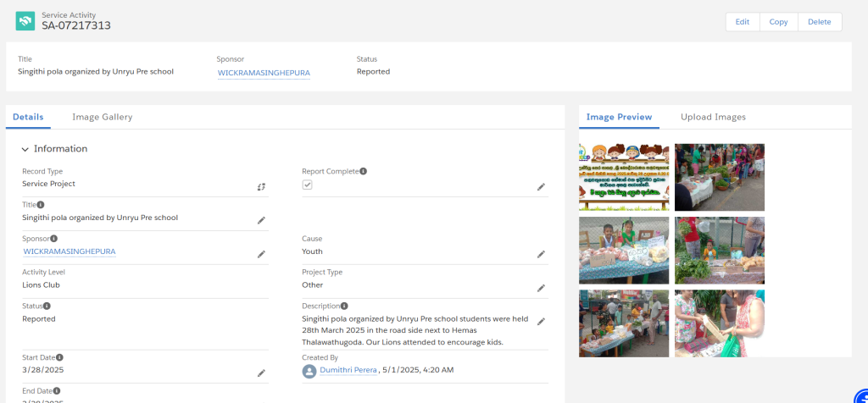Viewport: 868px width, 403px height.
Task: Open thumbnail of child selling vegetables
Action: 720,251
